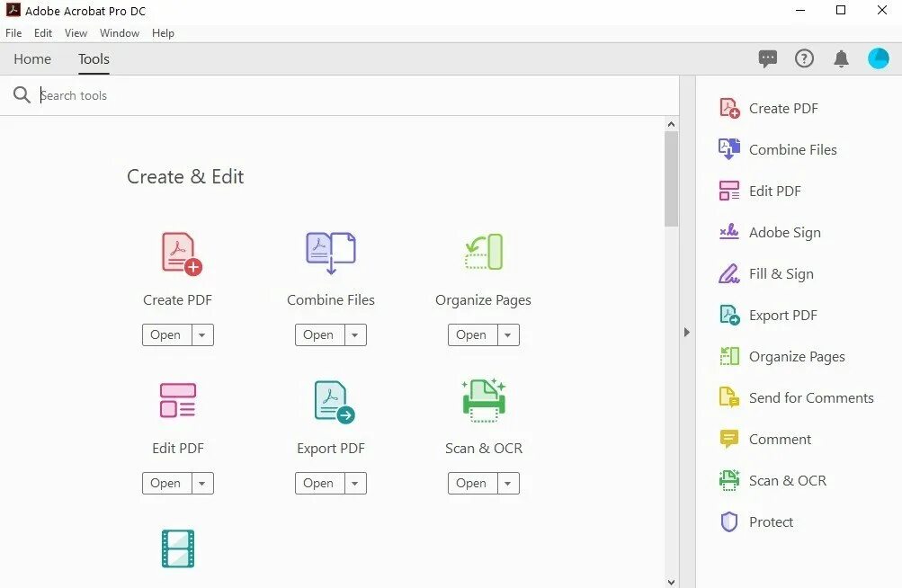Click the Scan & OCR printer icon in Create & Edit
The height and width of the screenshot is (588, 902).
(x=484, y=400)
